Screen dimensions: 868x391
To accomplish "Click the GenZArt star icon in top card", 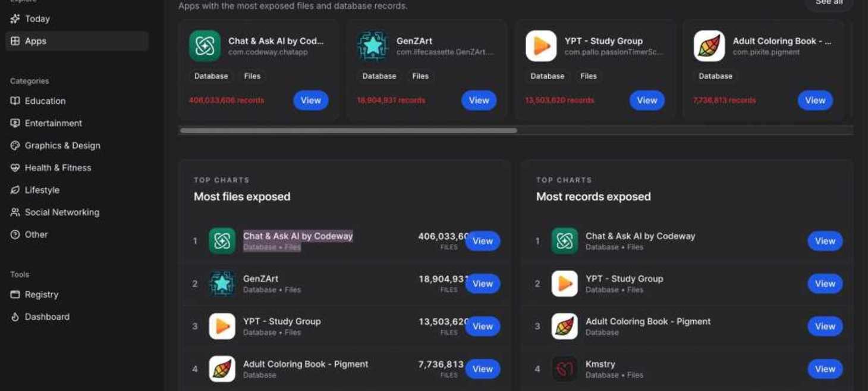I will coord(373,46).
